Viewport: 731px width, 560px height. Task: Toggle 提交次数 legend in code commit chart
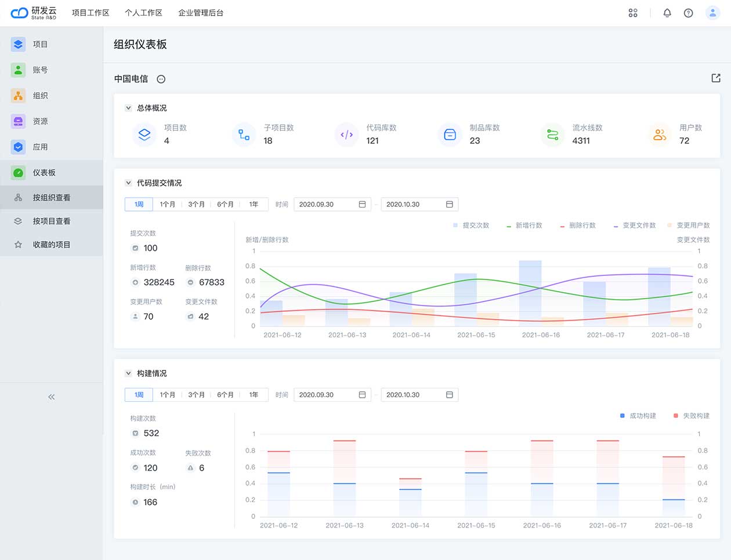[471, 226]
